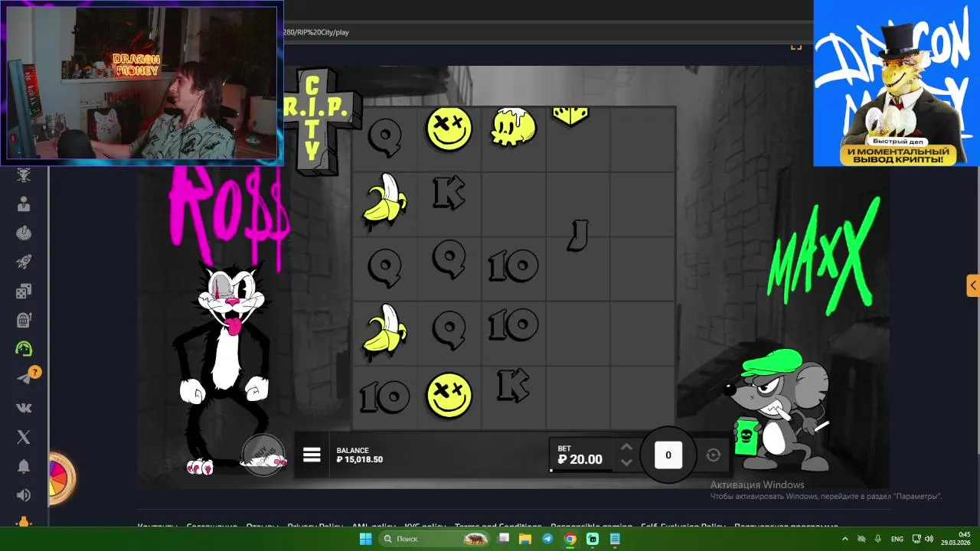Image resolution: width=980 pixels, height=551 pixels.
Task: Start the autoplay spin control
Action: pos(714,455)
